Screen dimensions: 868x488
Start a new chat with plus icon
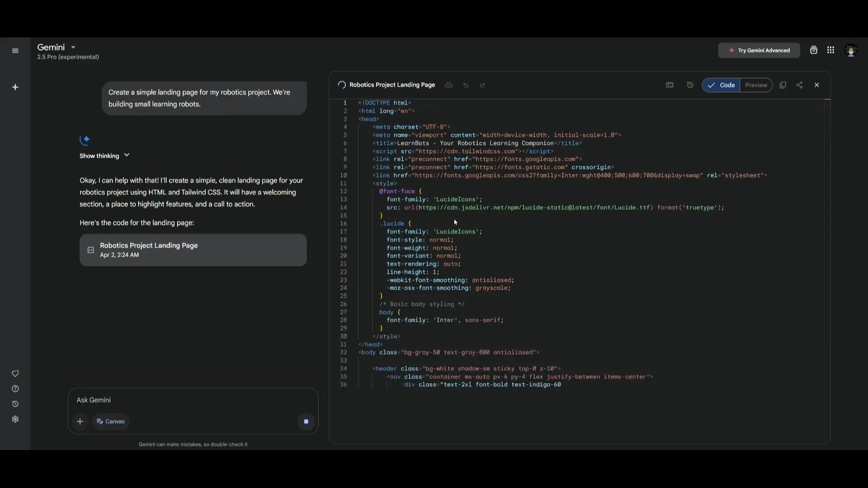point(15,87)
